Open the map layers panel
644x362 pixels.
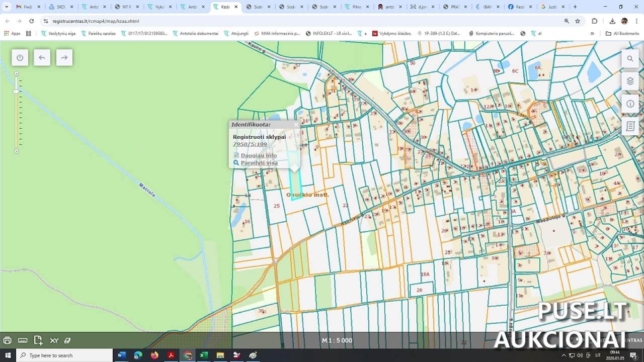click(630, 81)
